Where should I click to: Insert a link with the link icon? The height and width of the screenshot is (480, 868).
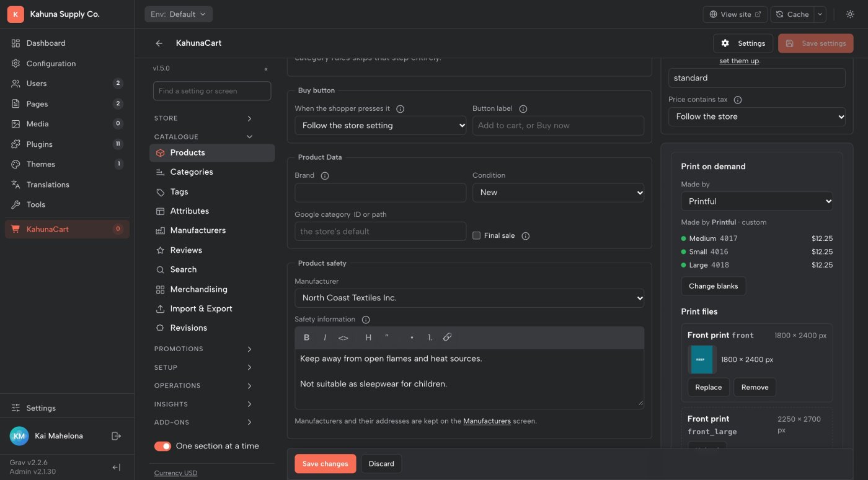[448, 338]
